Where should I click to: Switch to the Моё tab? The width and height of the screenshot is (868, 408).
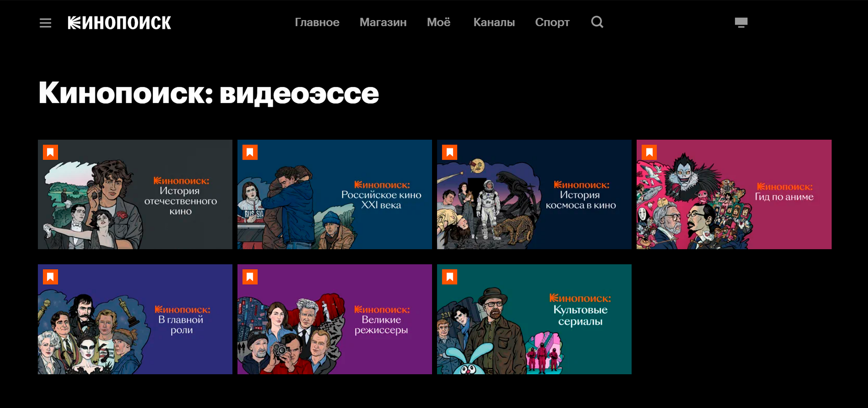click(x=438, y=22)
